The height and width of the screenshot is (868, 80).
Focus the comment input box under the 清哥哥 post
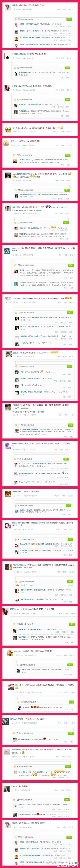click(x=43, y=308)
